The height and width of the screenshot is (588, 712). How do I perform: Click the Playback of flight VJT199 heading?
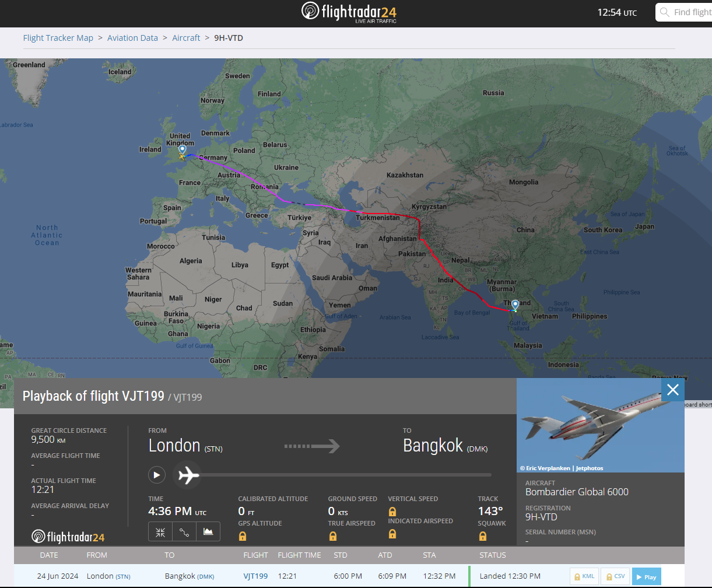pos(93,396)
